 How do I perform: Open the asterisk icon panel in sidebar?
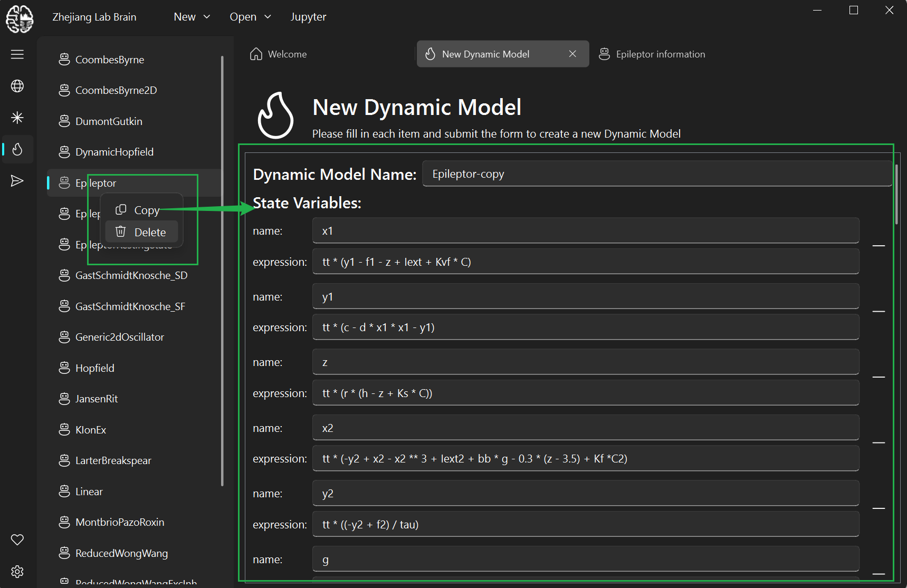(x=17, y=118)
